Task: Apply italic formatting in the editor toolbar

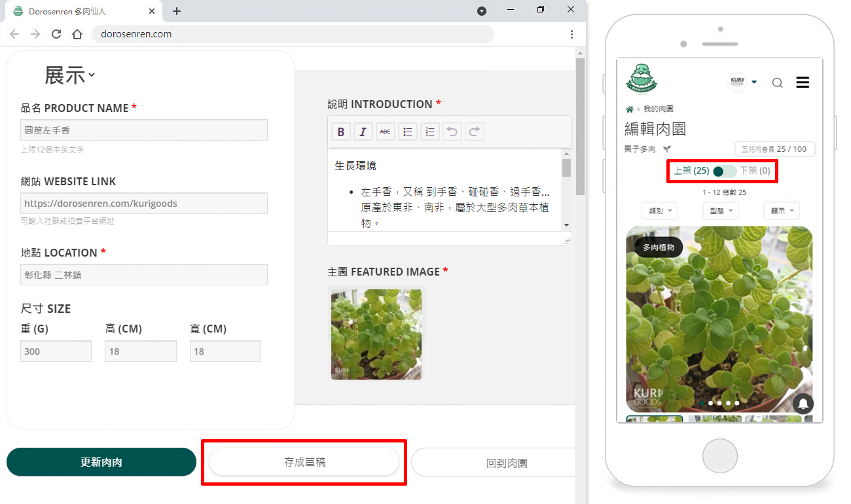Action: 363,132
